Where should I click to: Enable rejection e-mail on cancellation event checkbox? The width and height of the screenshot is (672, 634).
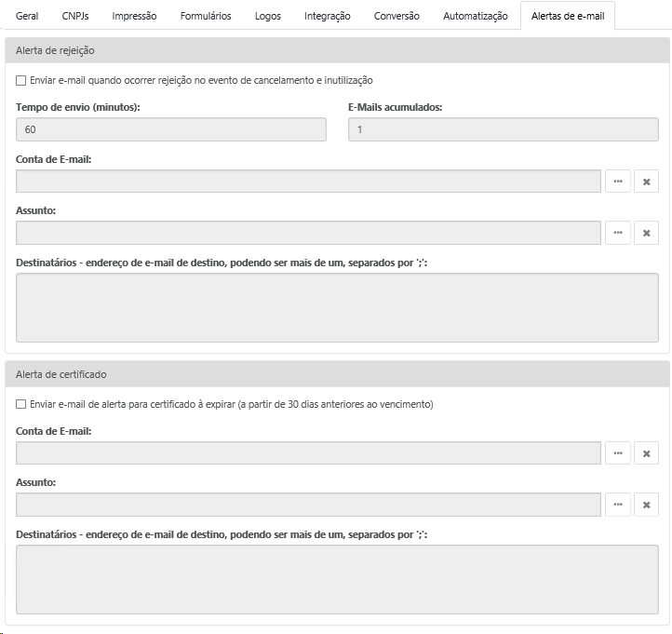[x=21, y=81]
